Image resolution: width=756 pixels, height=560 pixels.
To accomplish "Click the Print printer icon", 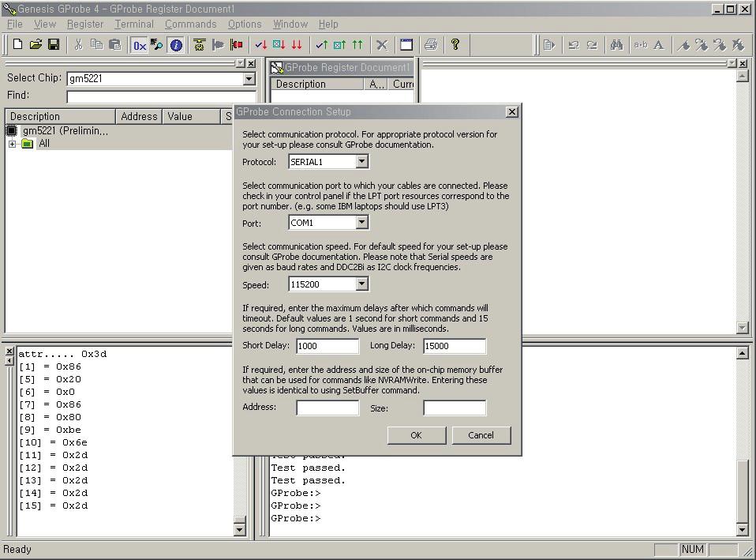I will pyautogui.click(x=431, y=45).
